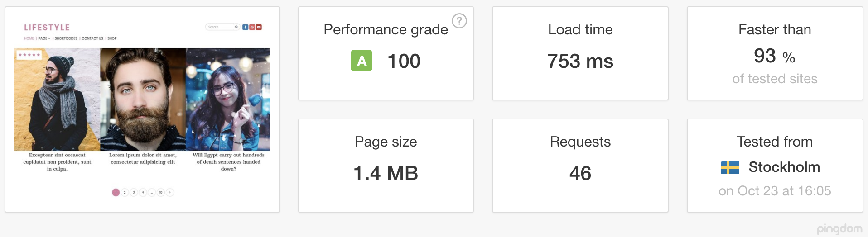The image size is (868, 237).
Task: Click the Performance grade help question mark
Action: (x=459, y=21)
